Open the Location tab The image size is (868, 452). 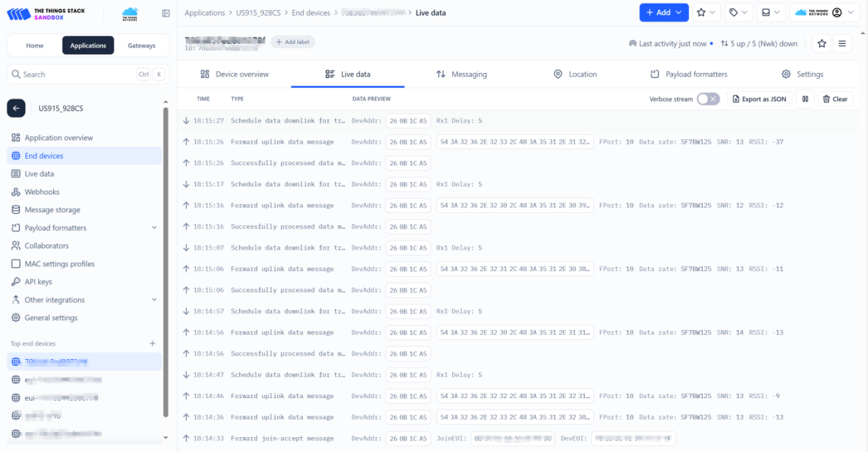[575, 74]
